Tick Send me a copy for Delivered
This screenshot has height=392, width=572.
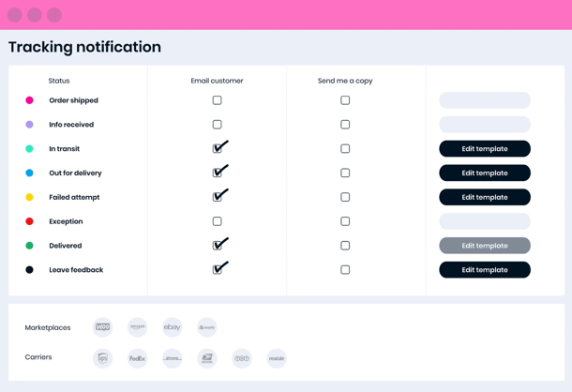click(345, 246)
